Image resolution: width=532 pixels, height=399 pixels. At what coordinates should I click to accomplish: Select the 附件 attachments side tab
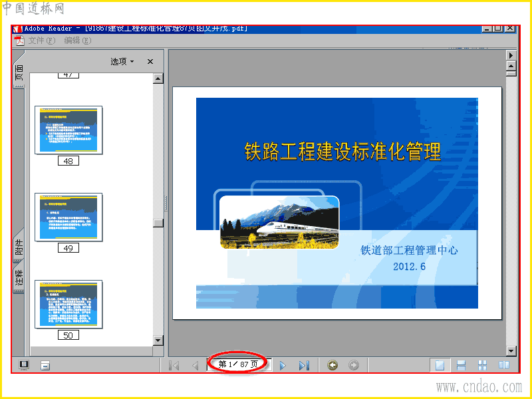(19, 246)
